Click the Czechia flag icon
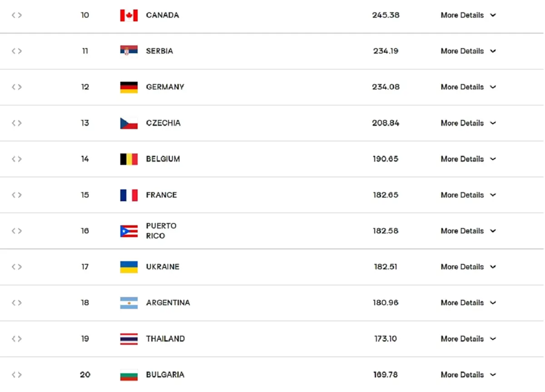 coord(129,123)
